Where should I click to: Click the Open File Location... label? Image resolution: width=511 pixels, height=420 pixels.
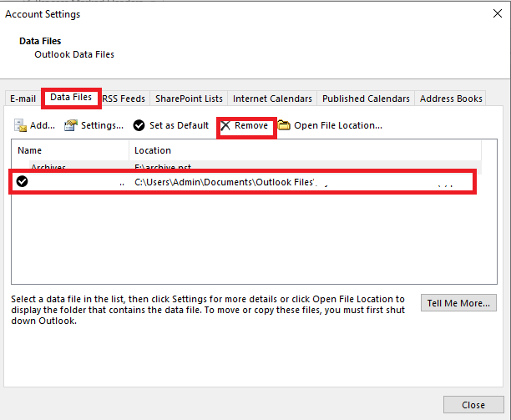point(338,125)
